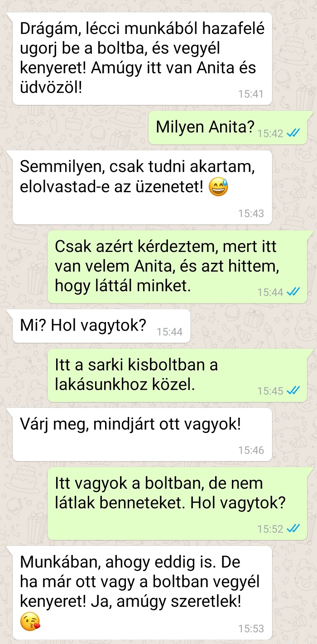The width and height of the screenshot is (317, 644).
Task: Click the read receipt ticks at 15:44
Action: (293, 292)
